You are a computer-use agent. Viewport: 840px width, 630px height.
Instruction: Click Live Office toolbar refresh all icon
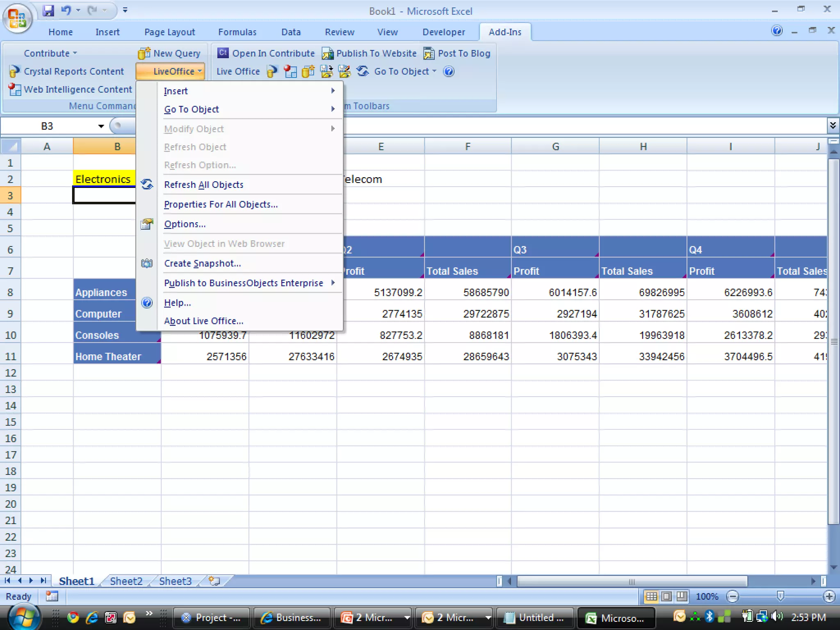(x=363, y=71)
